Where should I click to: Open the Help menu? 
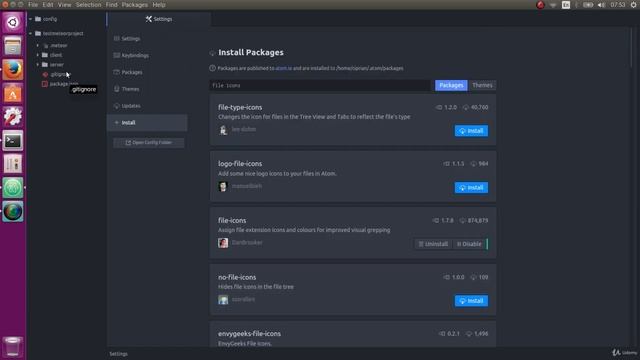(159, 5)
